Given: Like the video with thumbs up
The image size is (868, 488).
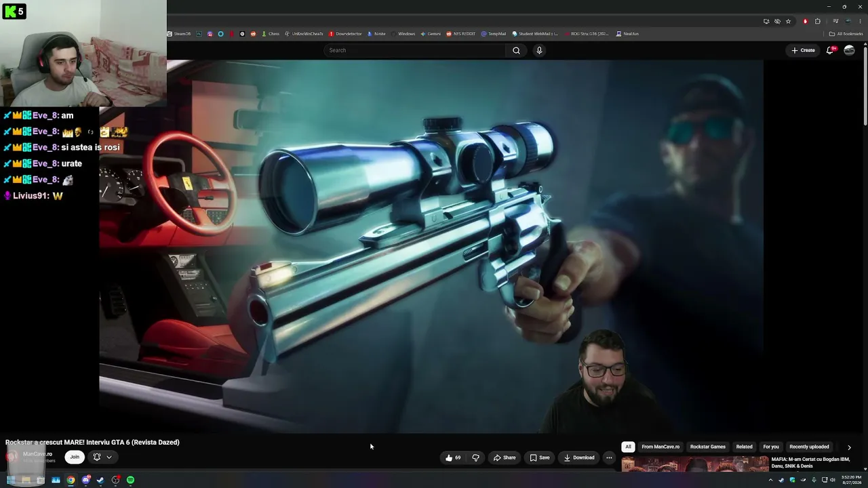Looking at the screenshot, I should click(453, 457).
